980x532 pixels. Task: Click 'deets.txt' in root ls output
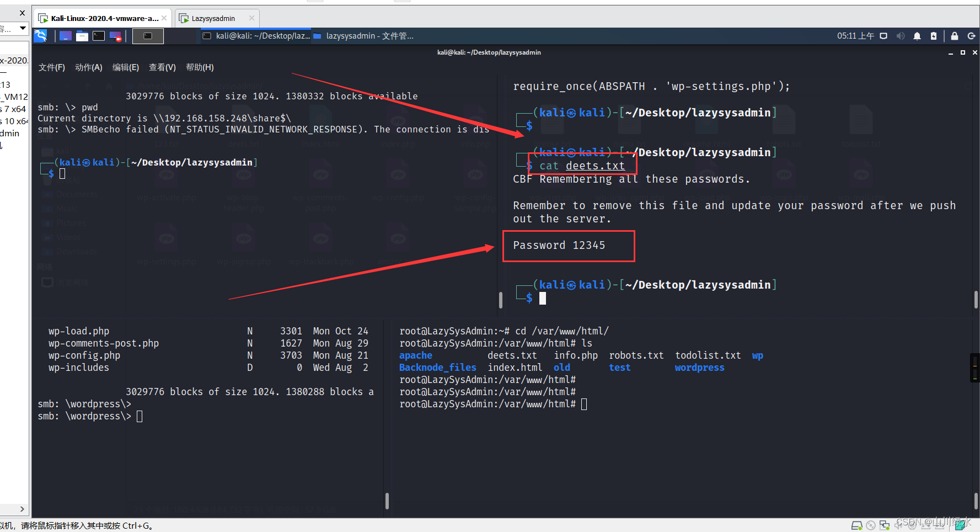coord(512,355)
